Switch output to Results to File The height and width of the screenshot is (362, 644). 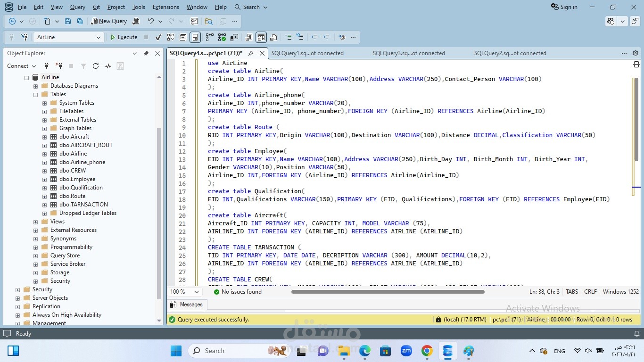click(273, 37)
